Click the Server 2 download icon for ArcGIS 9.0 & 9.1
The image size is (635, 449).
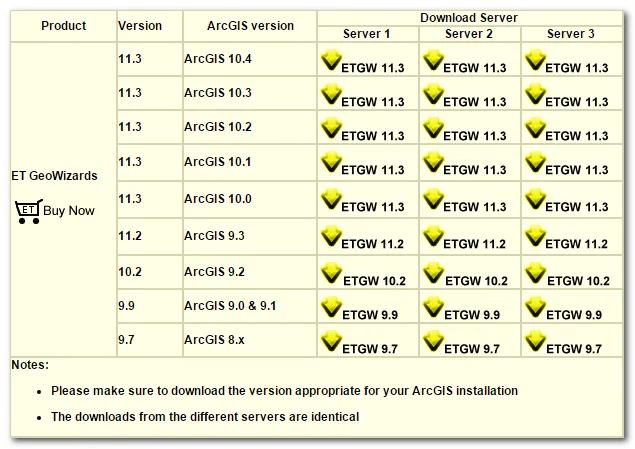point(433,307)
